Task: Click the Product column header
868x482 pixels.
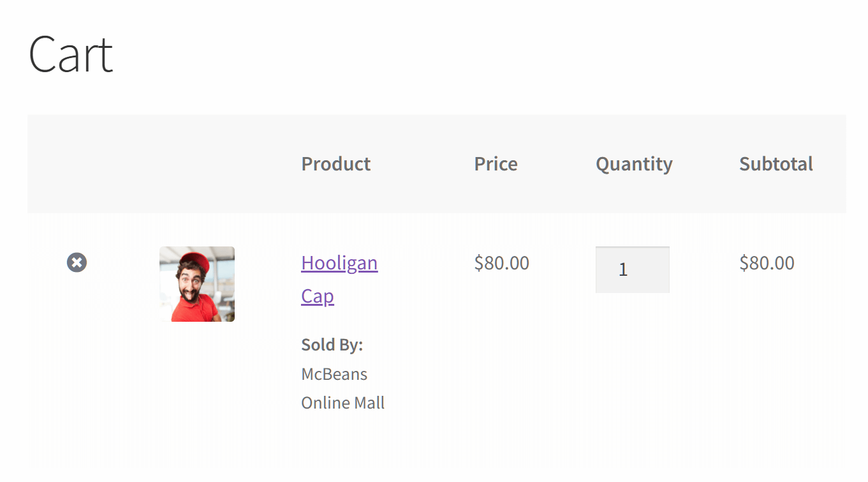Action: [335, 164]
